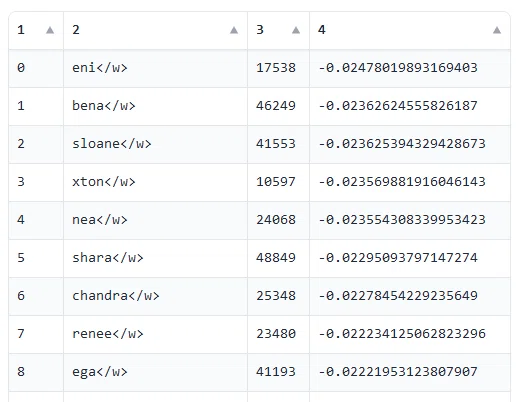Sort by column 4 using its arrow
Screen dimensions: 521x402
497,30
